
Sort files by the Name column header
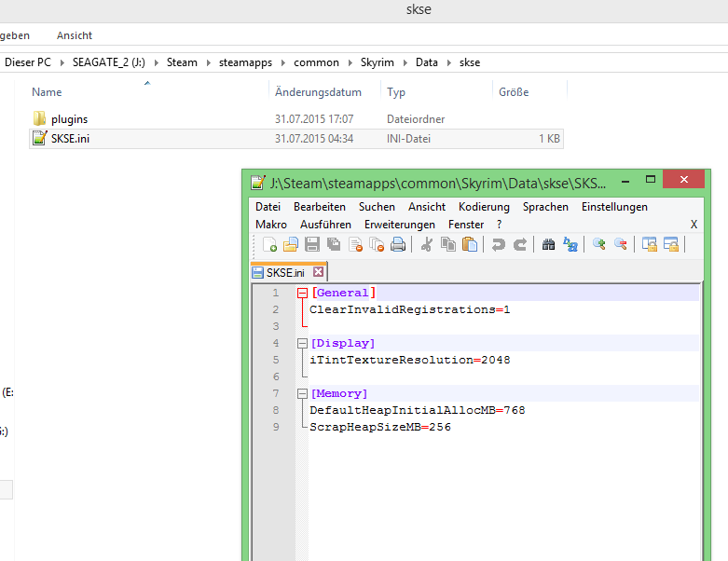click(147, 92)
